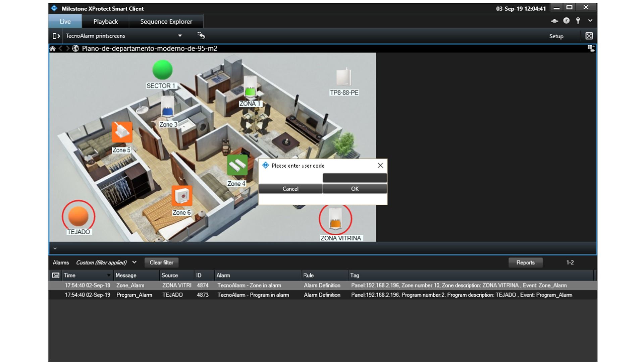Viewport: 644px width, 362px height.
Task: Expand the header options chevron menu
Action: [590, 21]
